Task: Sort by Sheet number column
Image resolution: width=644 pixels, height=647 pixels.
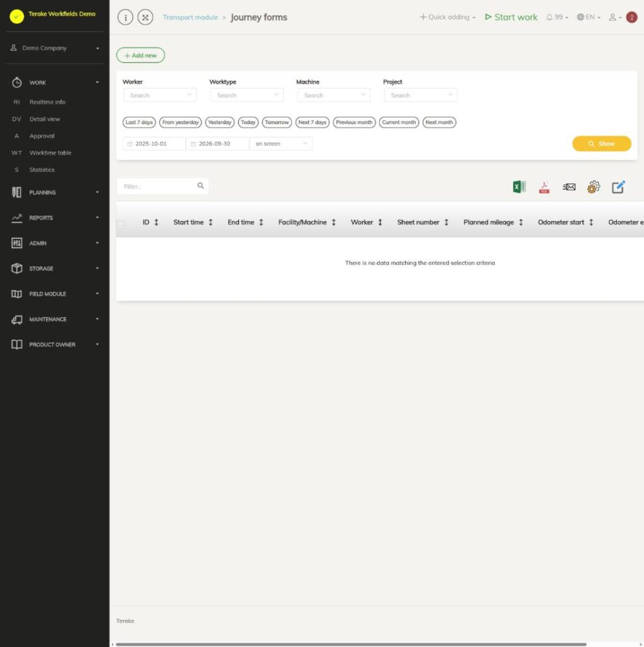Action: point(446,222)
